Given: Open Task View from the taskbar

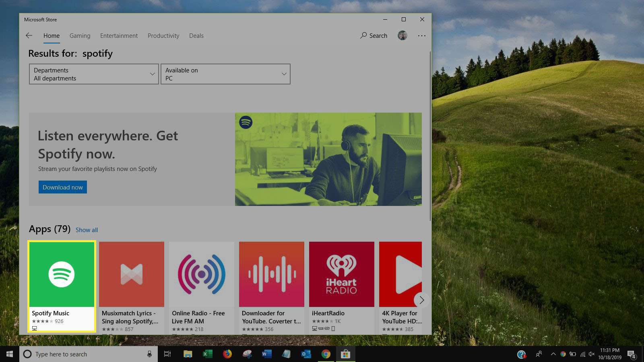Looking at the screenshot, I should (167, 354).
